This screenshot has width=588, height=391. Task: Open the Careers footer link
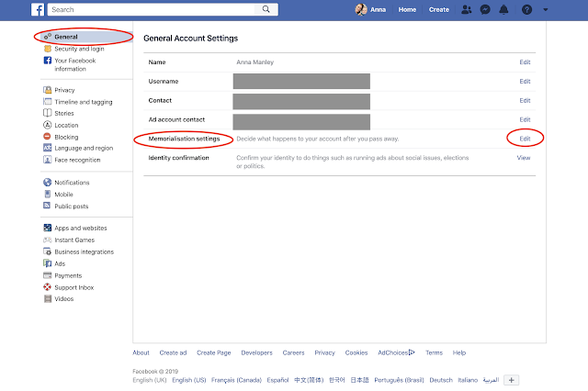293,352
